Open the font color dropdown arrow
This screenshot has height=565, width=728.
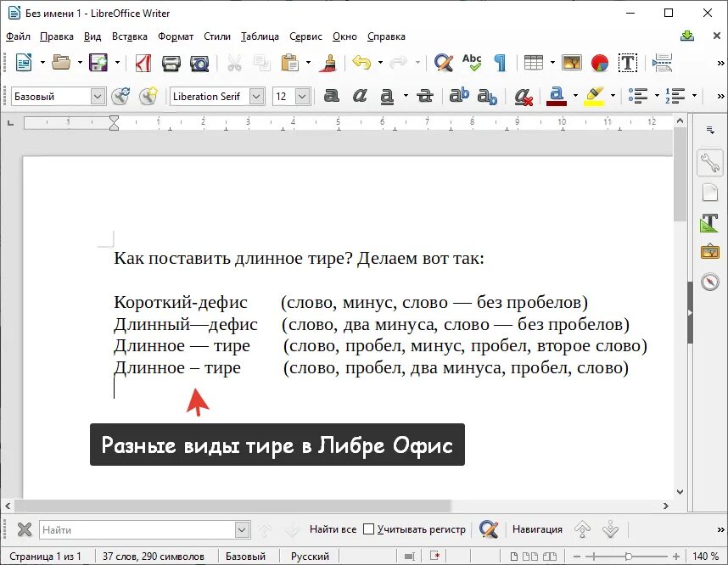point(576,96)
